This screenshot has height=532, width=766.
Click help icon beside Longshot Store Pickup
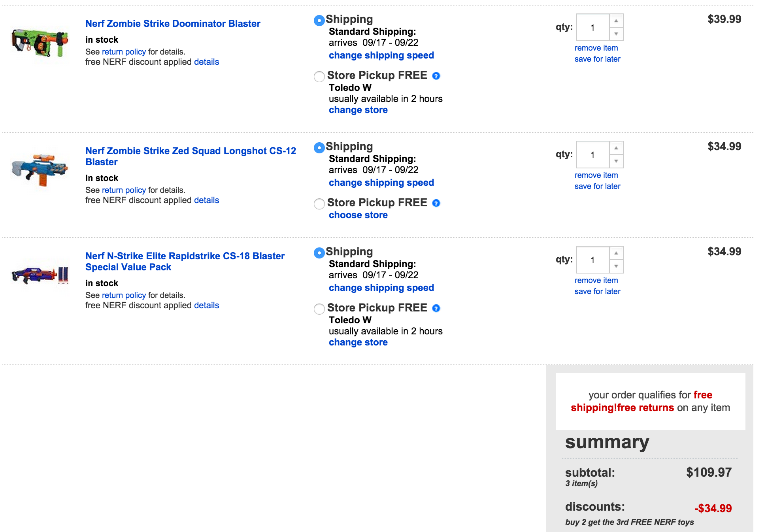436,203
